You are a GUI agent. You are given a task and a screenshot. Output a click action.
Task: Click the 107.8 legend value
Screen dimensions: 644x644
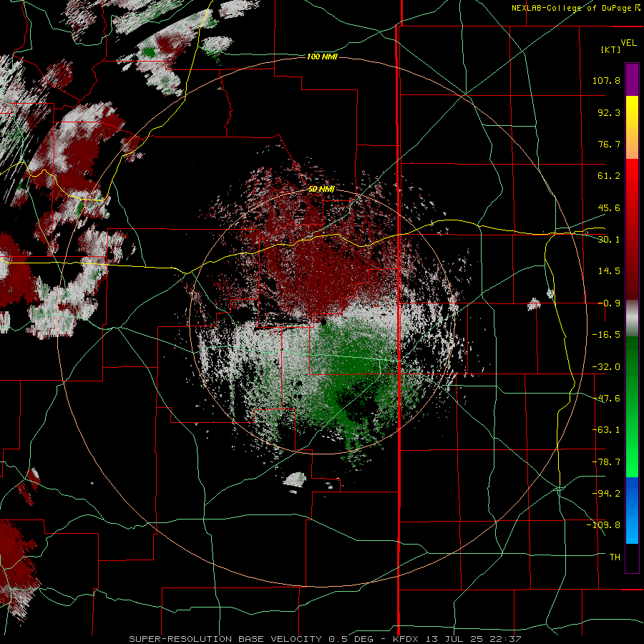[x=606, y=80]
